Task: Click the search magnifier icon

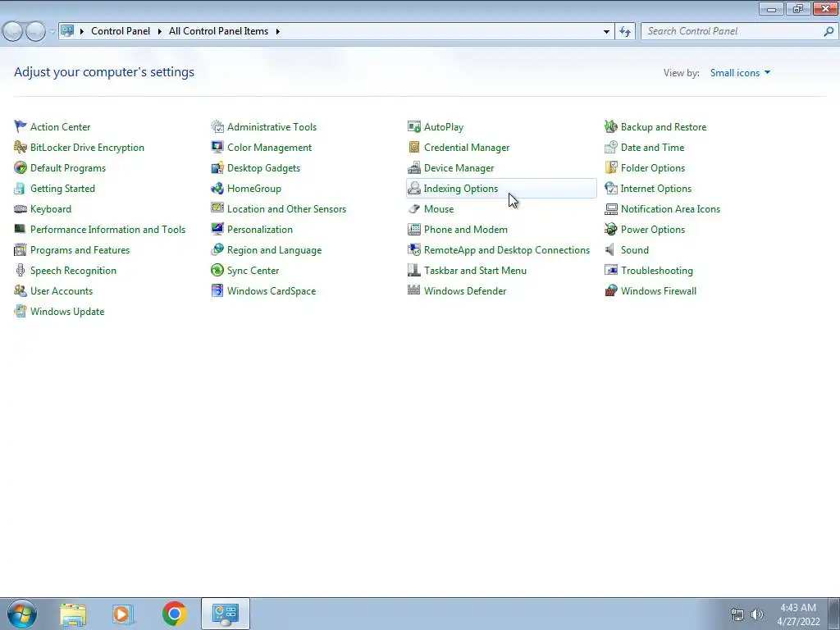Action: pyautogui.click(x=829, y=32)
